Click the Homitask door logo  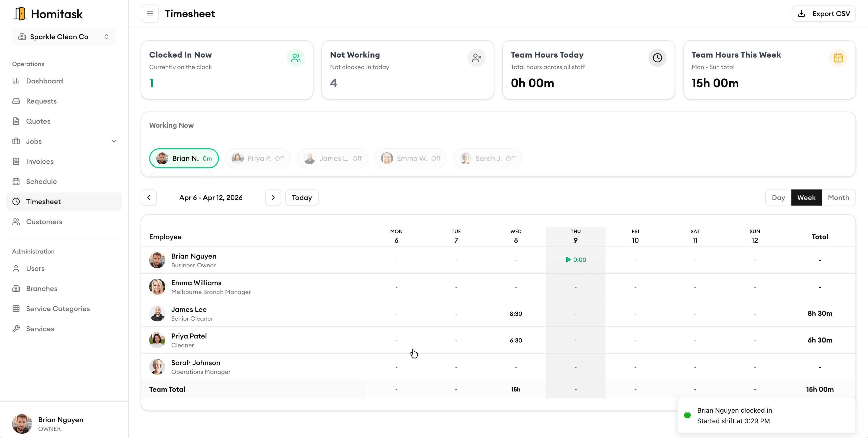click(x=20, y=13)
